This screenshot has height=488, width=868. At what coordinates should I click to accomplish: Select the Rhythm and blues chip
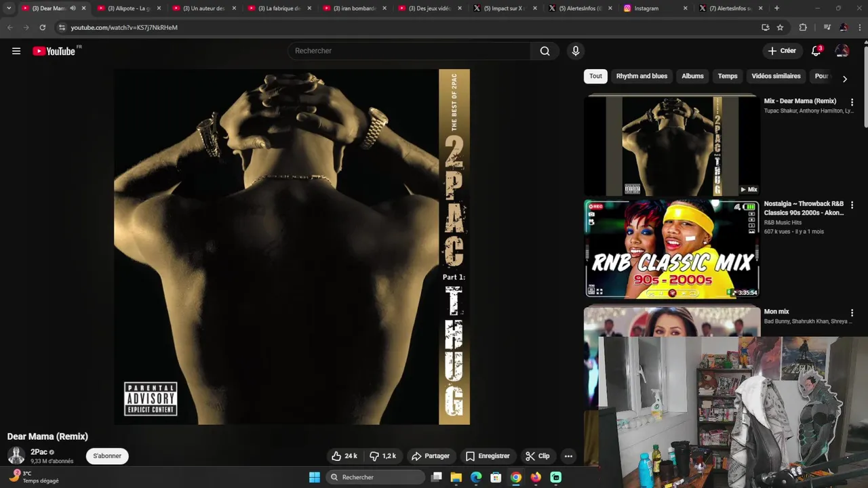642,76
